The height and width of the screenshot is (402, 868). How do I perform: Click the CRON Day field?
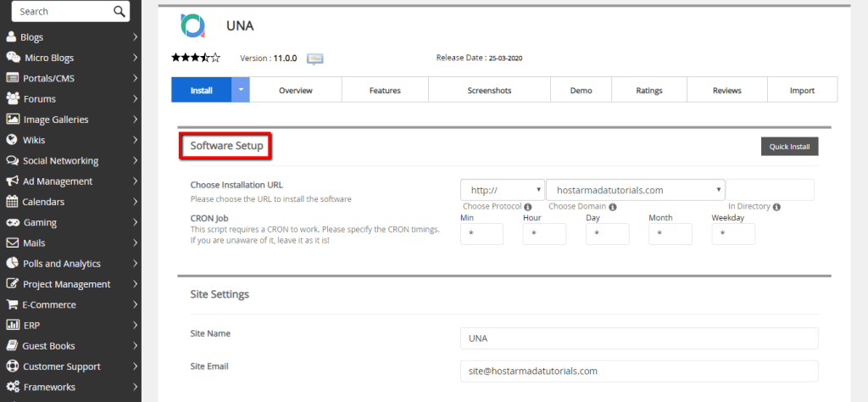607,234
